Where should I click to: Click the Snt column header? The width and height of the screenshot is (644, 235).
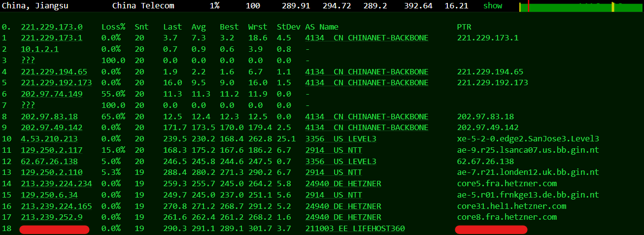click(x=141, y=27)
